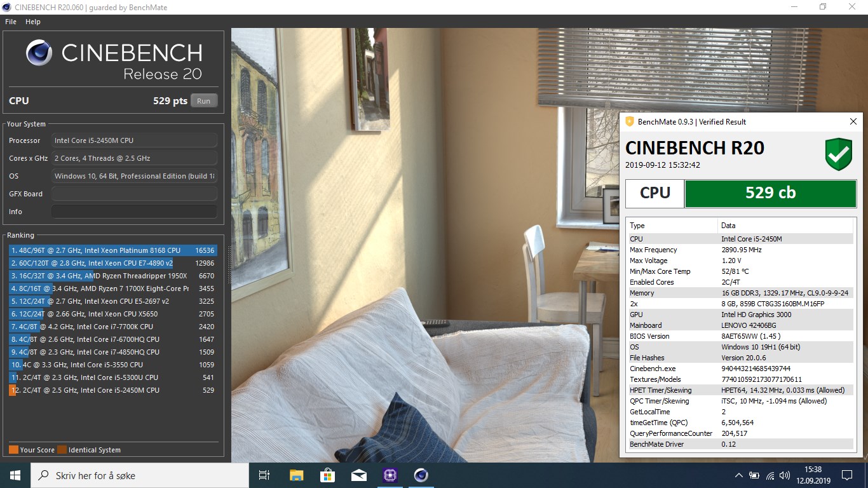Select the Cinebench.exe hash row
Viewport: 868px width, 488px height.
[740, 369]
